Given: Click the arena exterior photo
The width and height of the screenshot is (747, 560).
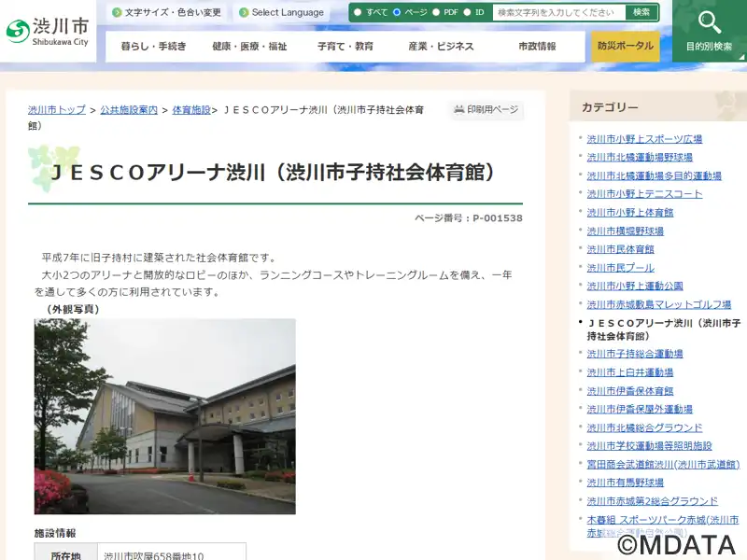Looking at the screenshot, I should tap(165, 416).
